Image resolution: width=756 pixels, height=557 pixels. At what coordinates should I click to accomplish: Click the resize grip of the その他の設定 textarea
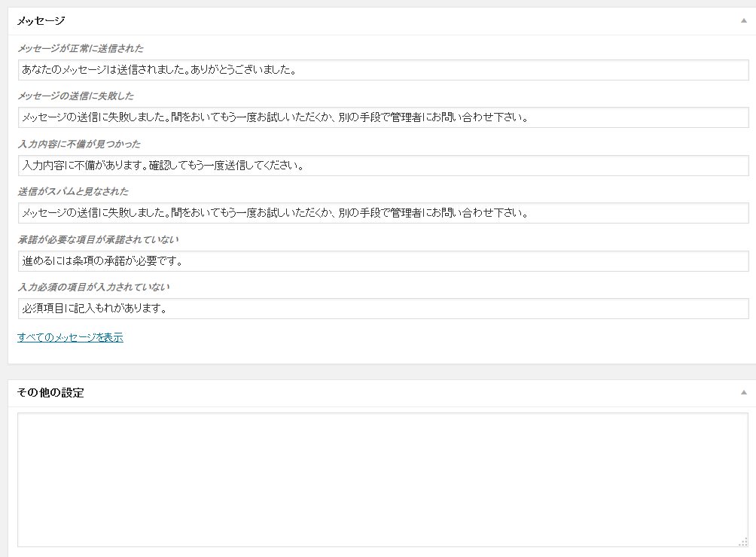(743, 542)
